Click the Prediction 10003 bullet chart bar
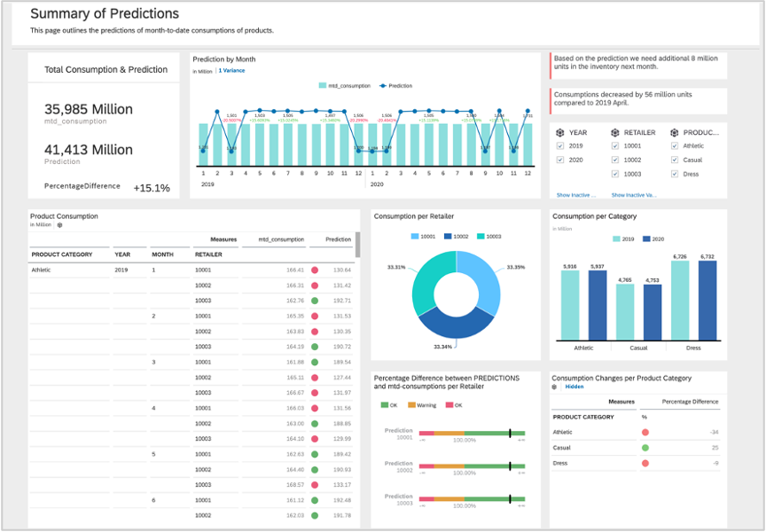Image resolution: width=766 pixels, height=532 pixels. coord(472,499)
